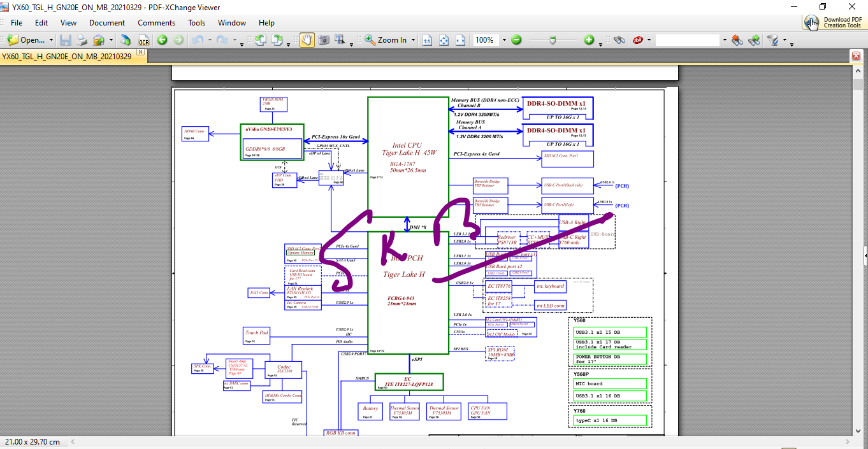Open the Document menu
Screen dimensions: 868x449
pyautogui.click(x=107, y=23)
